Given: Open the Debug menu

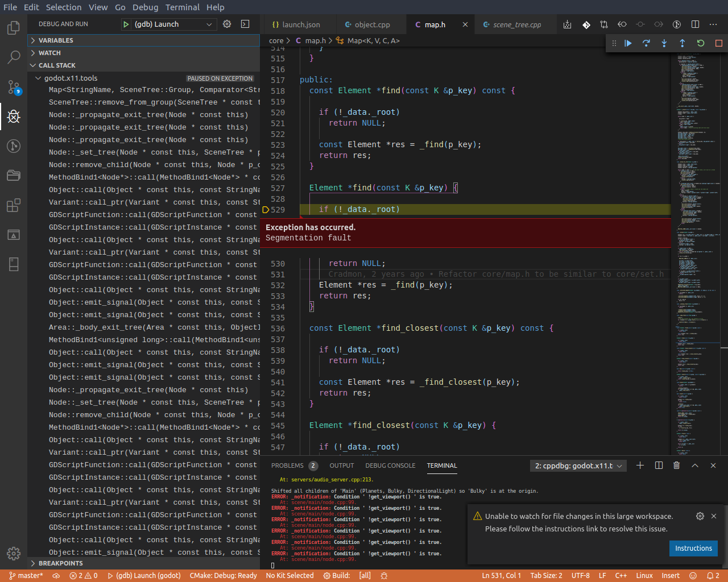Looking at the screenshot, I should pyautogui.click(x=145, y=7).
